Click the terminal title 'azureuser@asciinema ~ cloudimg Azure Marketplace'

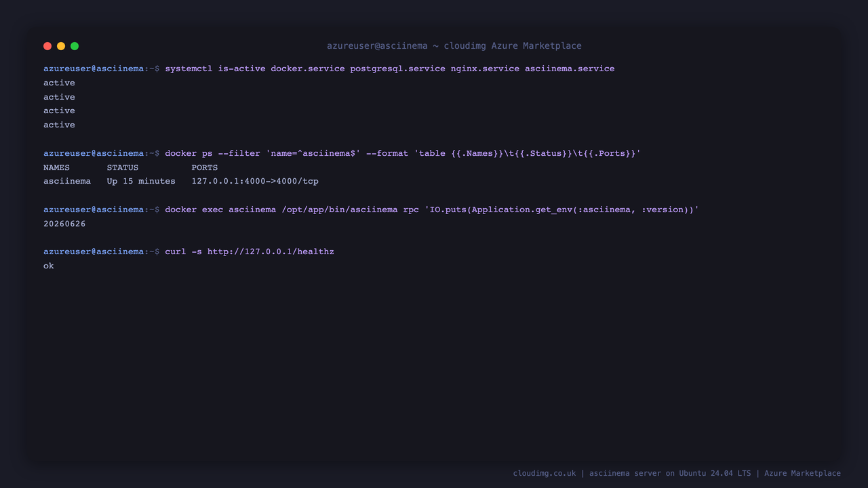point(454,46)
